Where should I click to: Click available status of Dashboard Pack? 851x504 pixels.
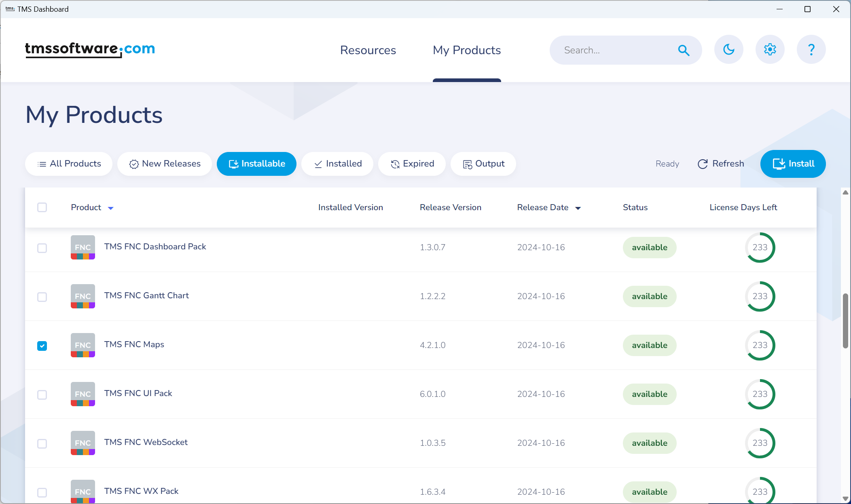[x=650, y=247]
